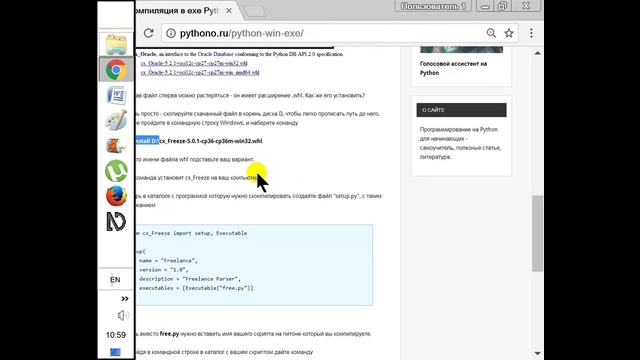This screenshot has width=640, height=360.
Task: Follow the Oracle Database link
Action: click(216, 54)
